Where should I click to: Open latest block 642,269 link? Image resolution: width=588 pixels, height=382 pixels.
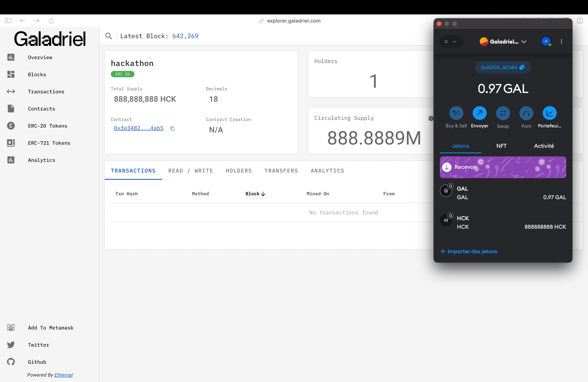(185, 36)
